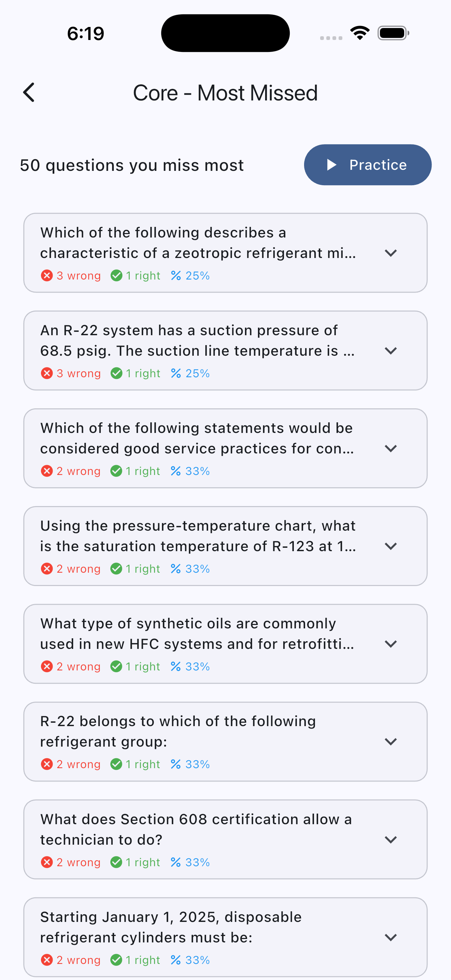Expand the disposable refrigerant cylinders question
The height and width of the screenshot is (980, 451).
[x=391, y=937]
